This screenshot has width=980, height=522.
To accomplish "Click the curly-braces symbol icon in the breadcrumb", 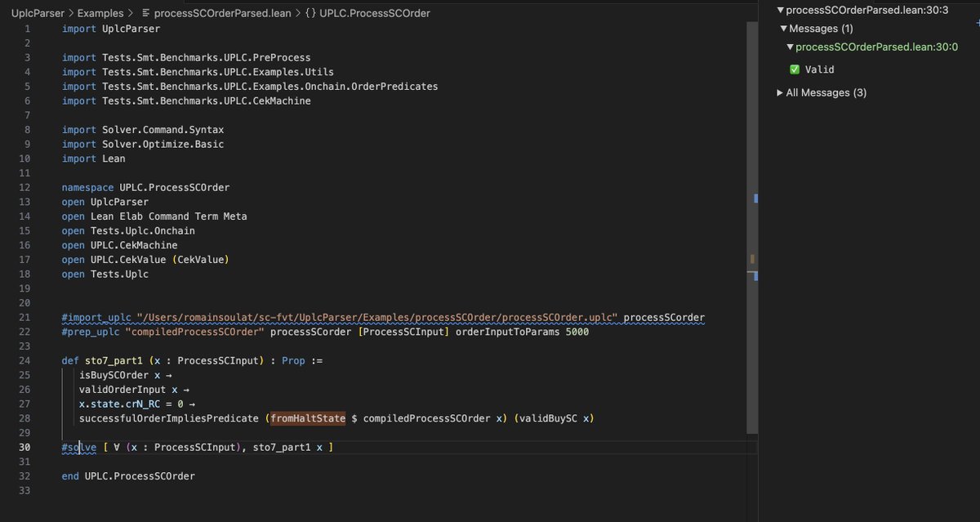I will point(310,12).
